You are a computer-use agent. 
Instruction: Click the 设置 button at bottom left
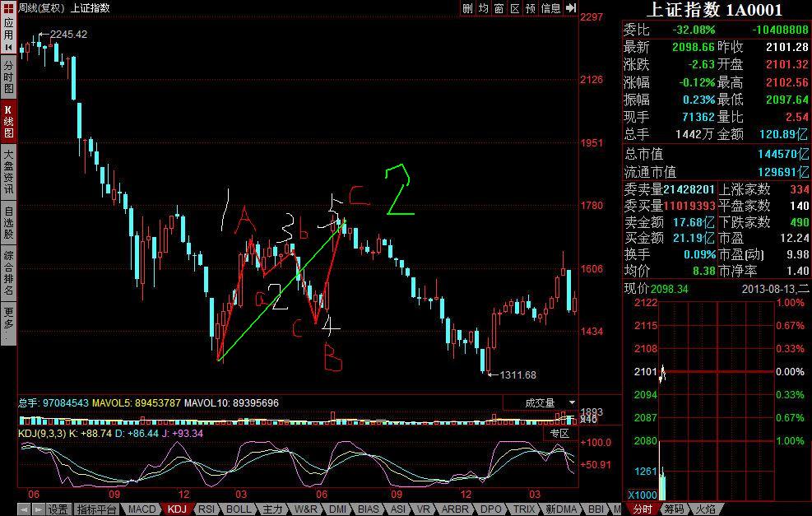point(58,509)
